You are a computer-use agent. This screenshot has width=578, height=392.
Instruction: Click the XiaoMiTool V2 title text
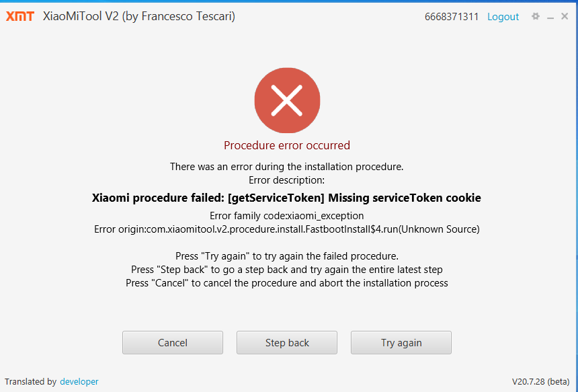pyautogui.click(x=138, y=16)
